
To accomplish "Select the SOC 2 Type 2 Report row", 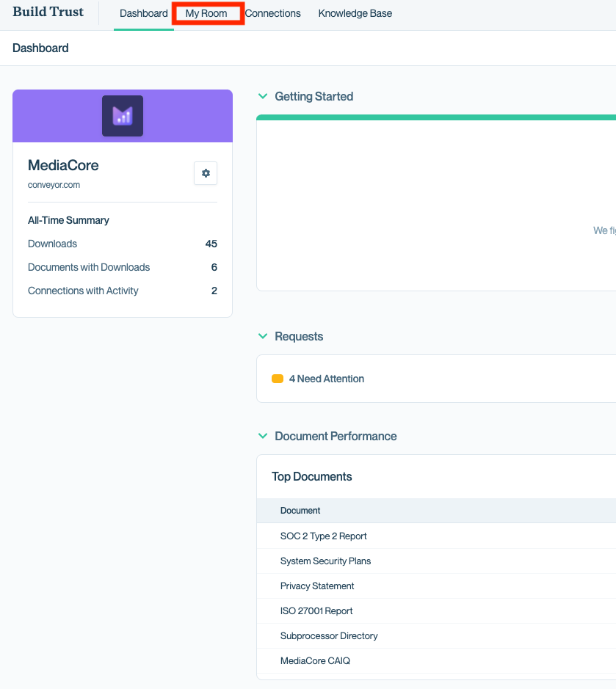I will [x=436, y=536].
